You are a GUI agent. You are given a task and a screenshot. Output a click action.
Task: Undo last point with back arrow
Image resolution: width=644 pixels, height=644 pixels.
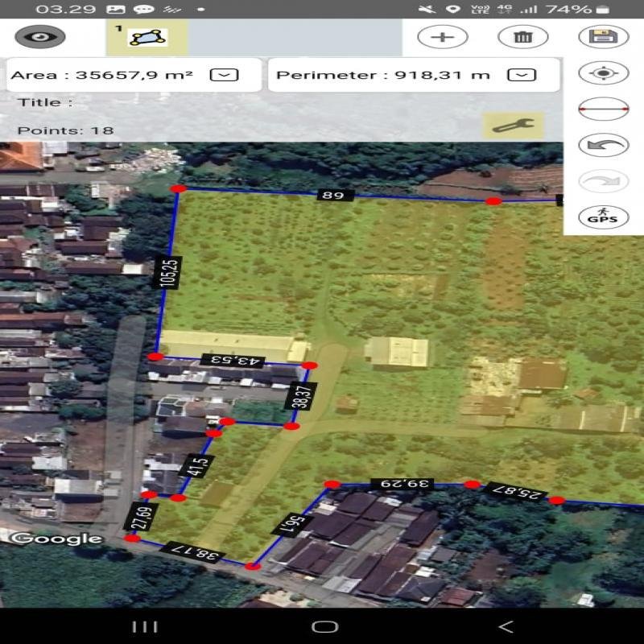[x=603, y=145]
